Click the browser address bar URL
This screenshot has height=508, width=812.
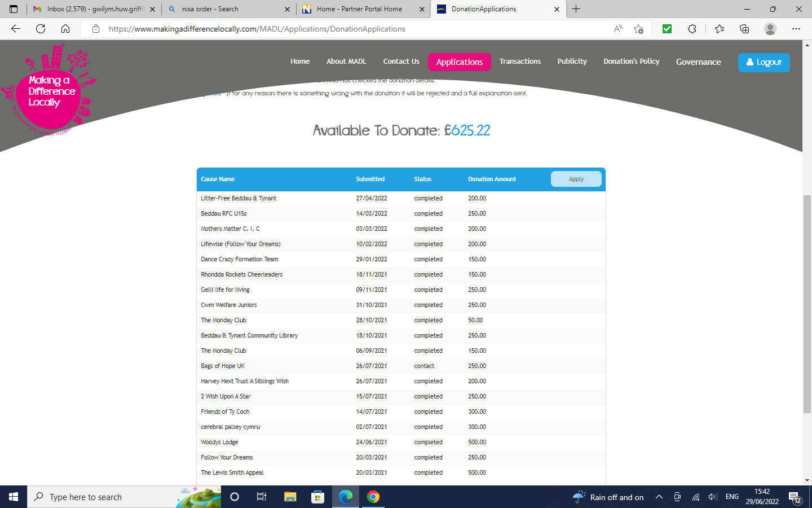[257, 29]
